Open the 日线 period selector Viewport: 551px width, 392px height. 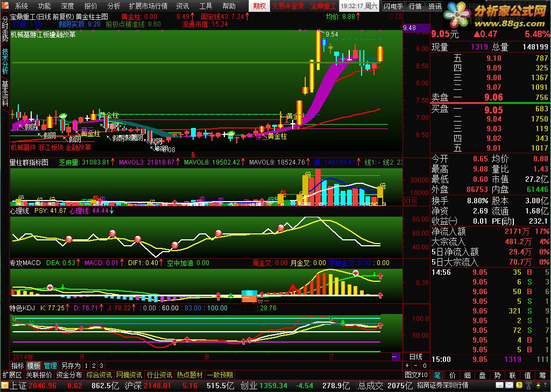click(x=416, y=357)
